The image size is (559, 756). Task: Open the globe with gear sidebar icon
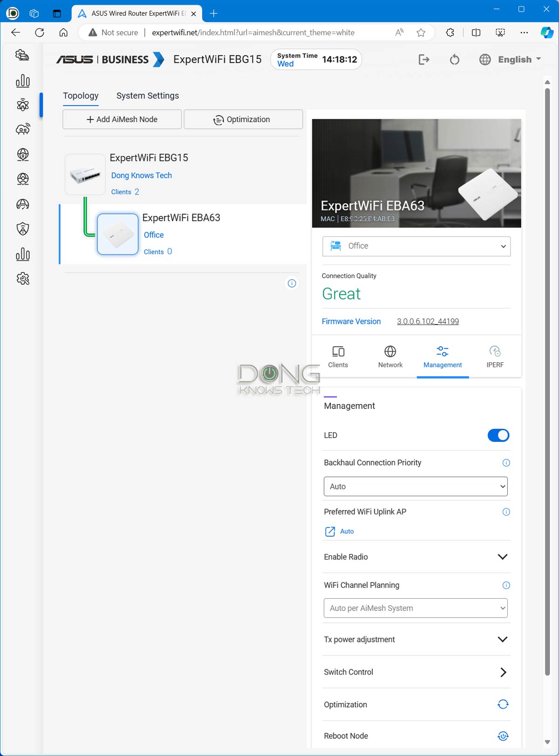tap(22, 179)
